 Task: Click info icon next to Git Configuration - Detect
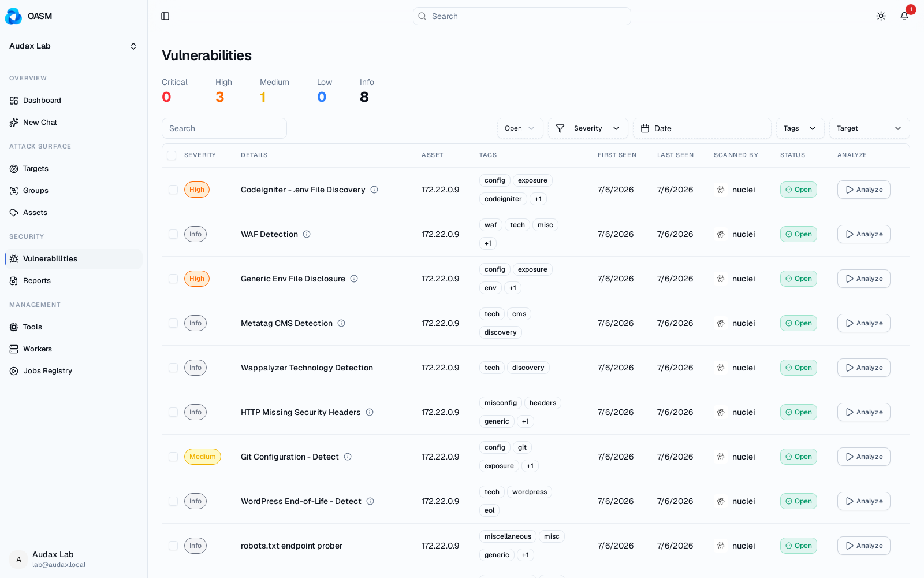tap(348, 457)
